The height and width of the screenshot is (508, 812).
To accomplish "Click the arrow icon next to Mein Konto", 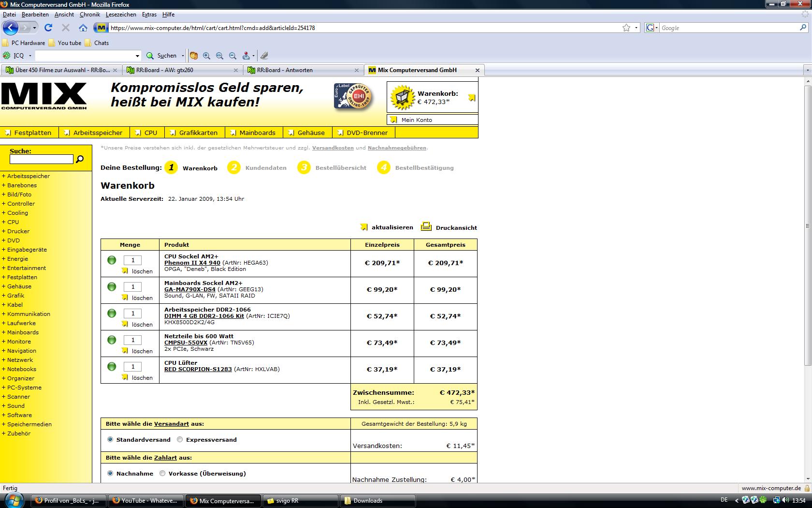I will (x=394, y=120).
